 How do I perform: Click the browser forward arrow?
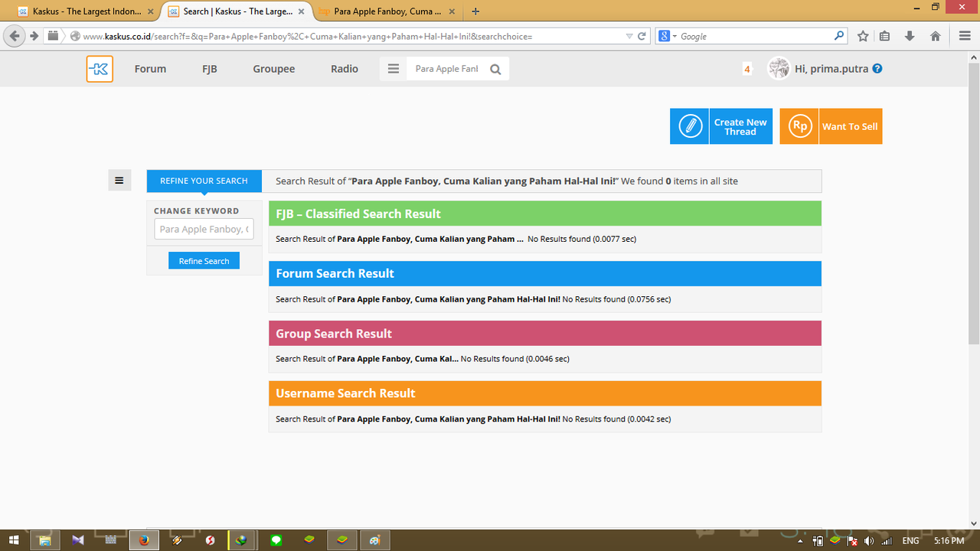pyautogui.click(x=34, y=36)
